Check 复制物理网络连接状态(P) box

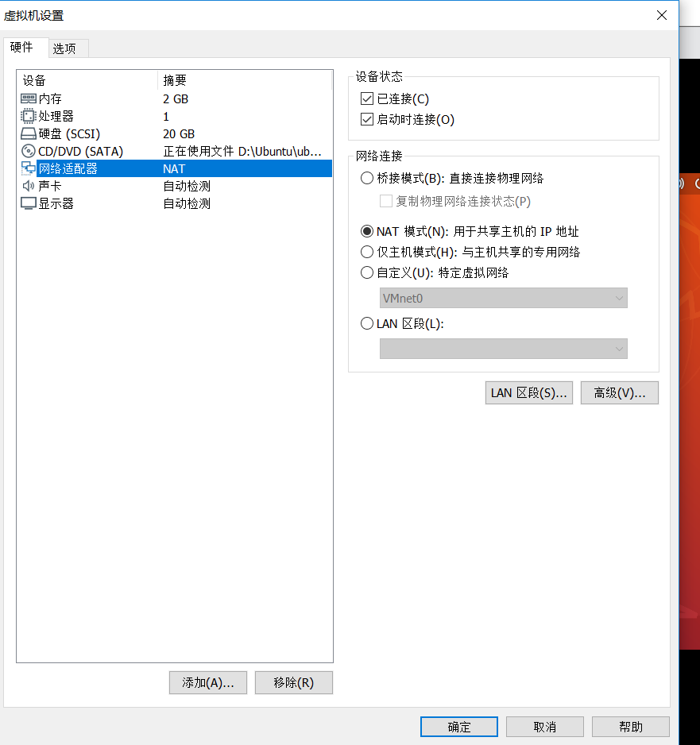tap(386, 201)
